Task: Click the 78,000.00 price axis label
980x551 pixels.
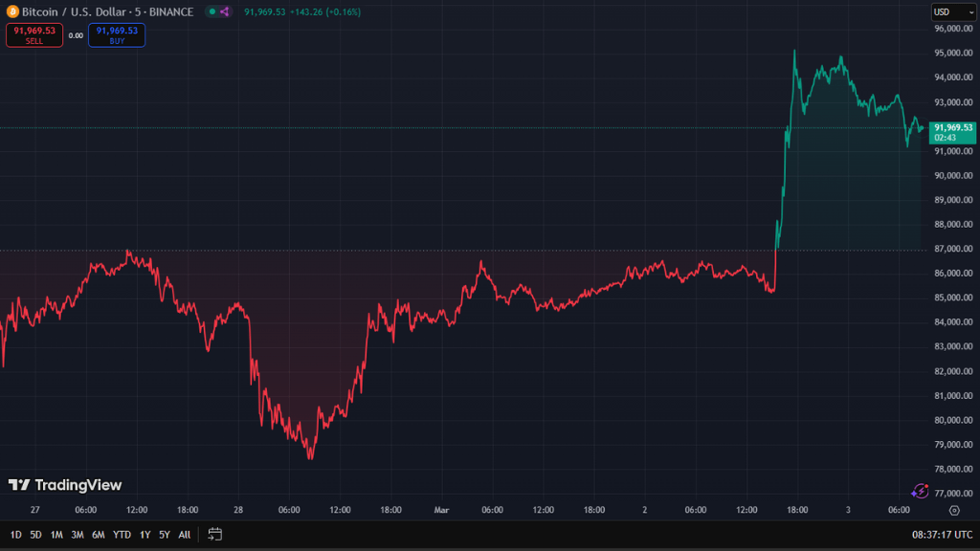Action: coord(953,469)
